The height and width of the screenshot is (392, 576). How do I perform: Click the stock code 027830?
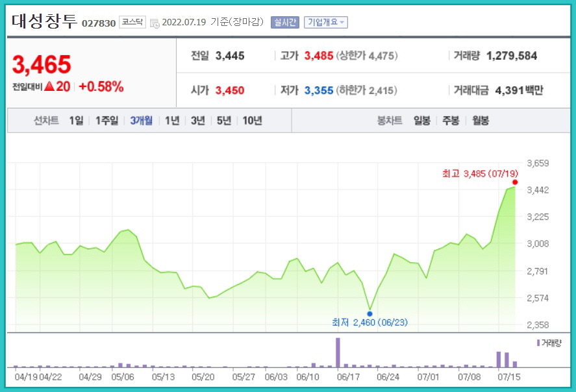click(99, 23)
